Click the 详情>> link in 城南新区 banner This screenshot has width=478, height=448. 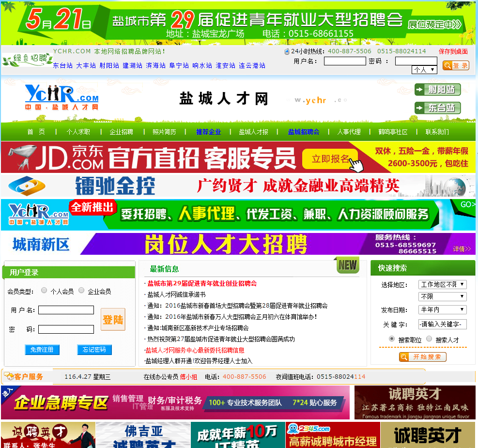pyautogui.click(x=462, y=249)
